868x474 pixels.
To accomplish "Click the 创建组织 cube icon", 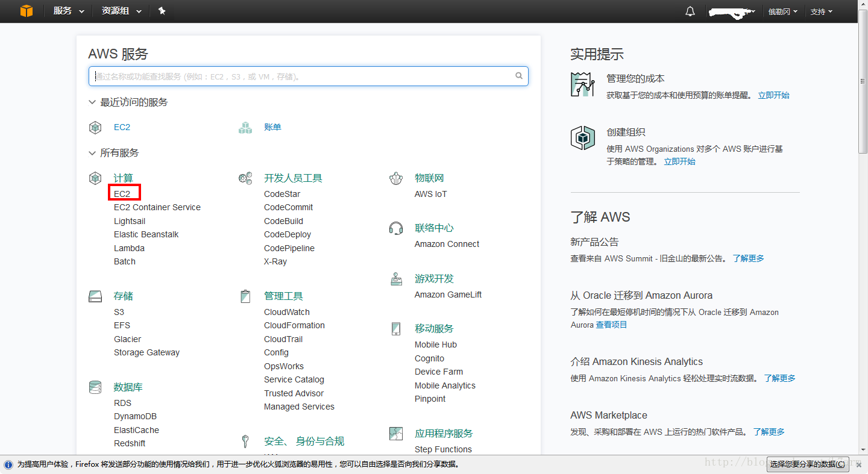I will 583,138.
